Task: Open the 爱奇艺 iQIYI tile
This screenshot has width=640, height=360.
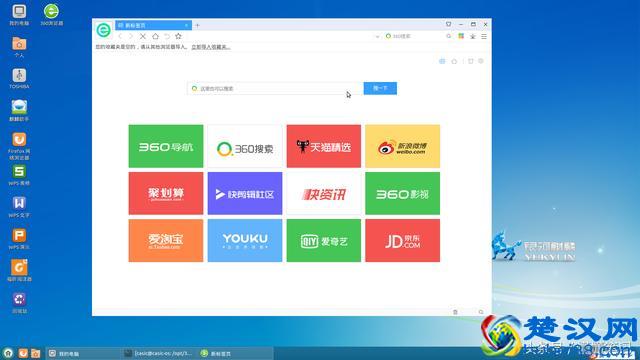Action: (x=324, y=240)
